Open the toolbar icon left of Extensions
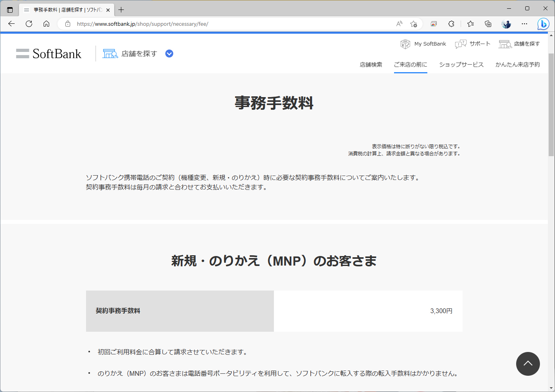Viewport: 555px width, 392px height. pos(434,24)
